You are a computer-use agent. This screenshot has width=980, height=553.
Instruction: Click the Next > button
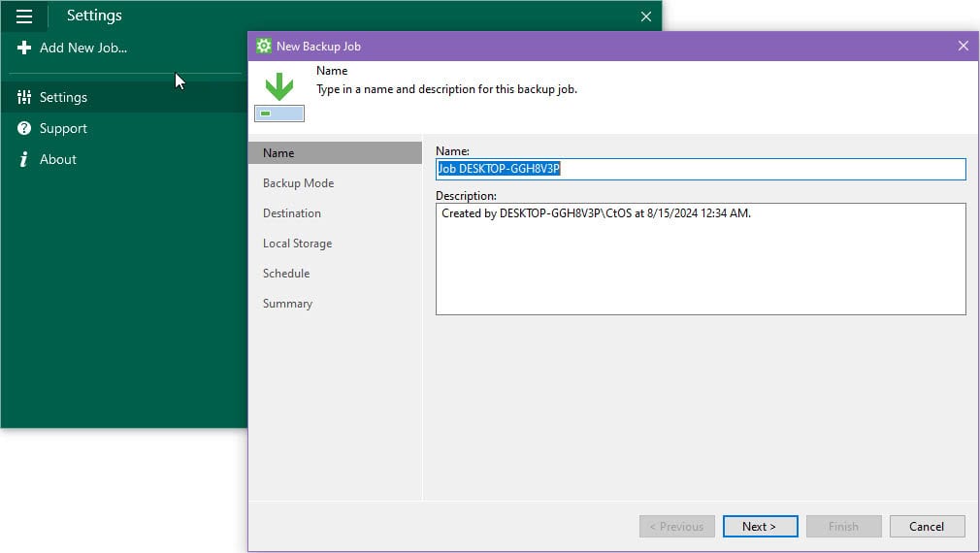(x=760, y=526)
